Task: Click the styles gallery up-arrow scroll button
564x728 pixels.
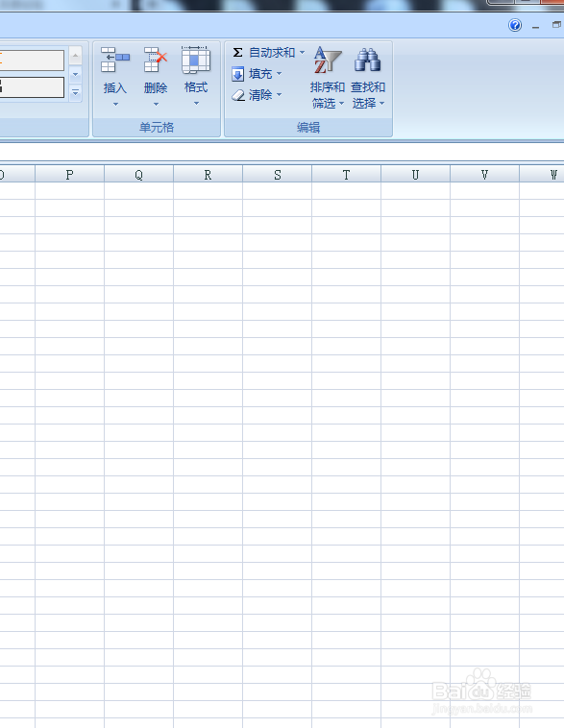Action: pyautogui.click(x=75, y=56)
